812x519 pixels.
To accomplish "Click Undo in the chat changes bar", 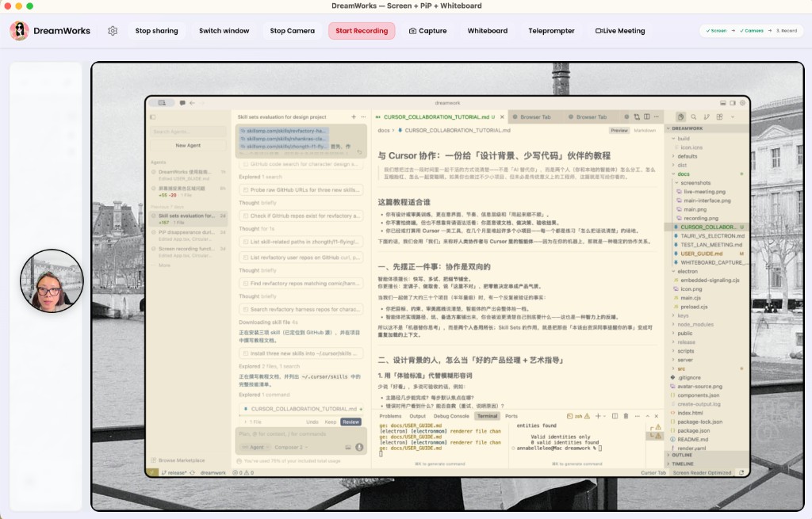I will 312,422.
